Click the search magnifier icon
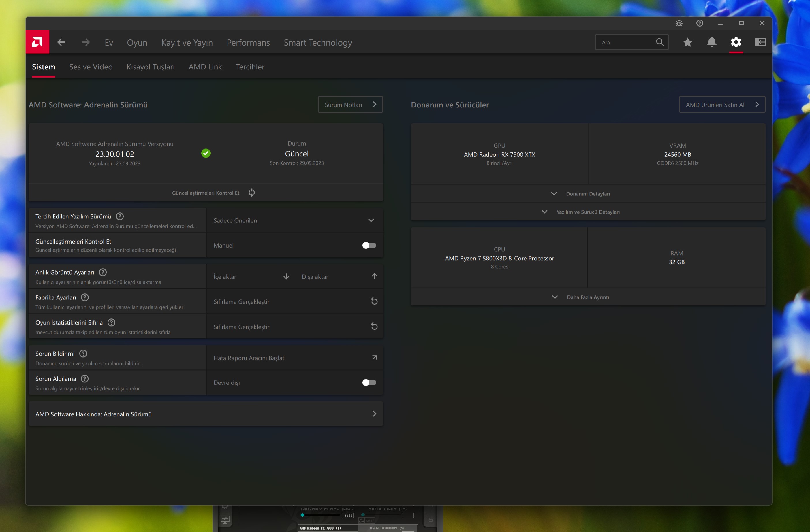The height and width of the screenshot is (532, 810). pos(659,42)
